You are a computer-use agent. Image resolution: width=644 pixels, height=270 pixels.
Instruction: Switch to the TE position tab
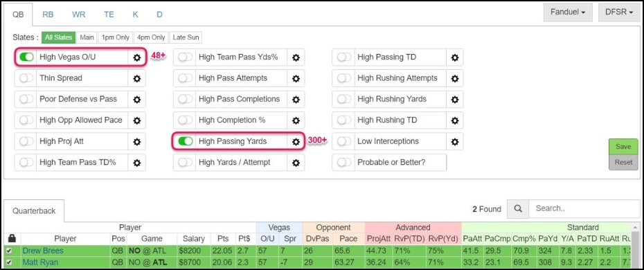click(x=109, y=15)
